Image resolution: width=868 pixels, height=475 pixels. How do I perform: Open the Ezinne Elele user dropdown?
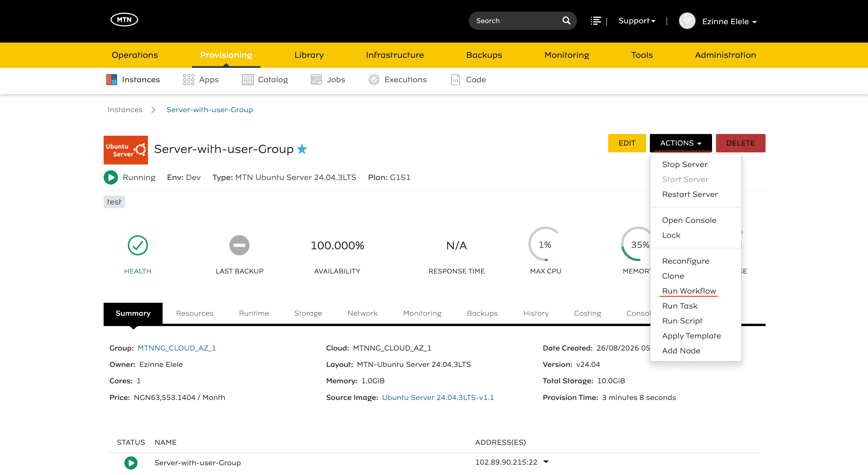(x=730, y=22)
